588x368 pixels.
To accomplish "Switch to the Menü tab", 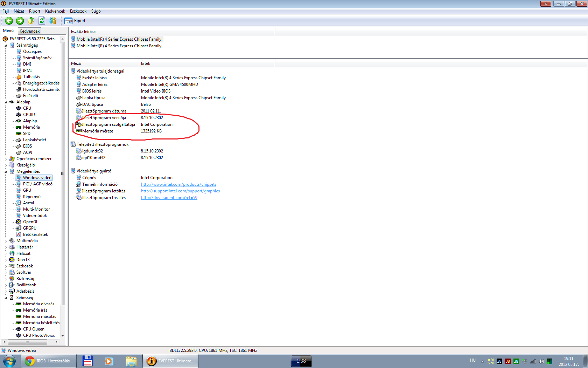I will click(x=8, y=30).
